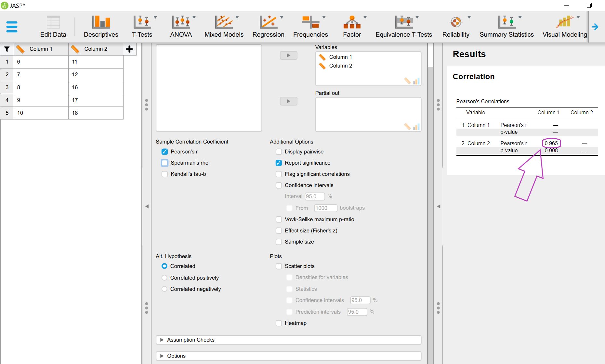The image size is (605, 364).
Task: Enable Flag significant correlations
Action: [x=279, y=174]
